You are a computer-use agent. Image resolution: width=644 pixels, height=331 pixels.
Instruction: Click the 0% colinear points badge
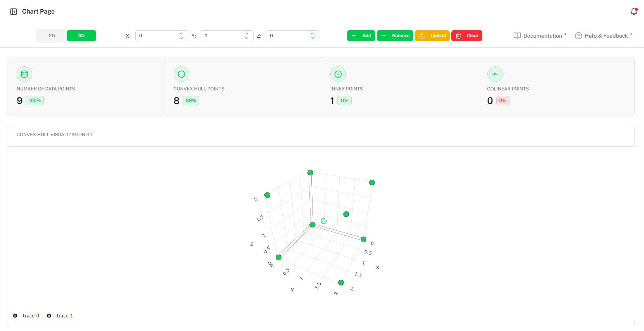pos(502,101)
